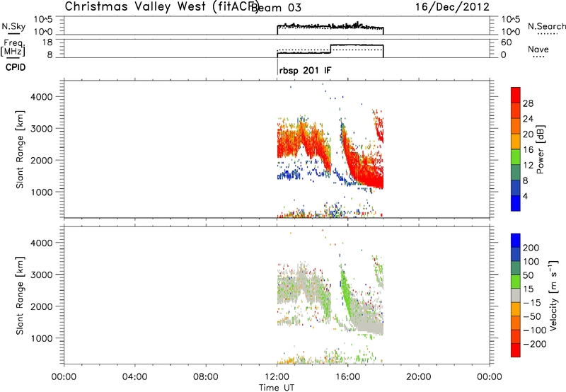Click the '04:00' time tick label
Viewport: 566px width, 392px height.
[x=134, y=377]
